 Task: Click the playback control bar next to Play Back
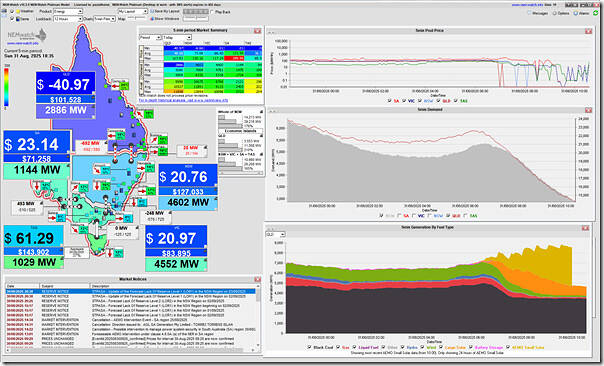[196, 12]
